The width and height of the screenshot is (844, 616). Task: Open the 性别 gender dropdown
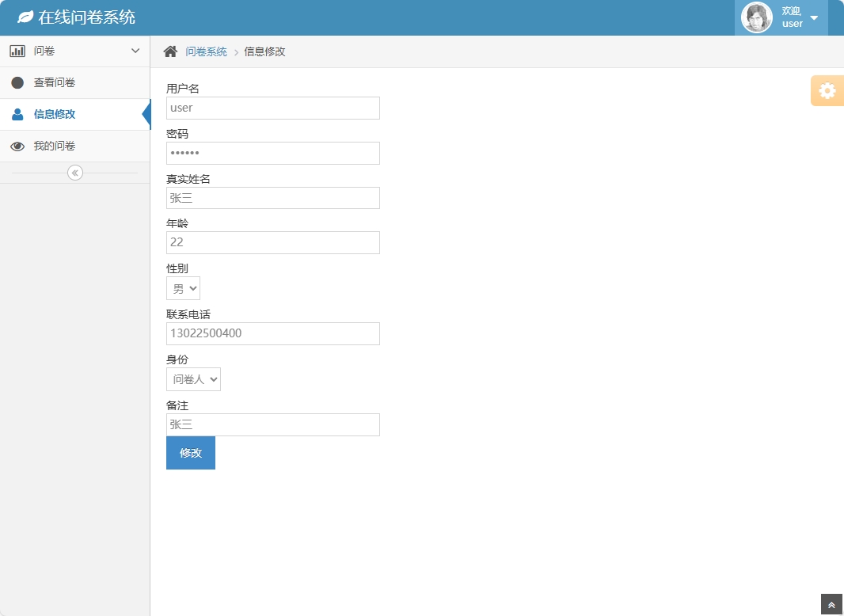pos(182,288)
